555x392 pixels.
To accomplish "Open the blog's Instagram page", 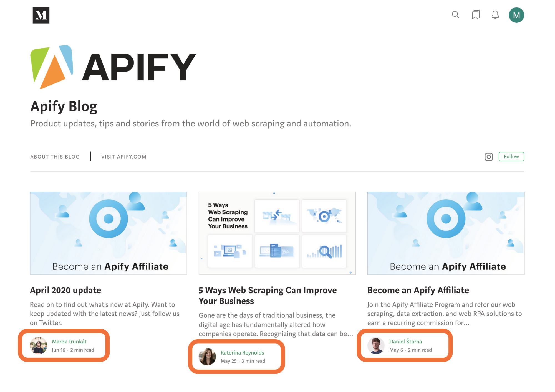I will coord(488,157).
